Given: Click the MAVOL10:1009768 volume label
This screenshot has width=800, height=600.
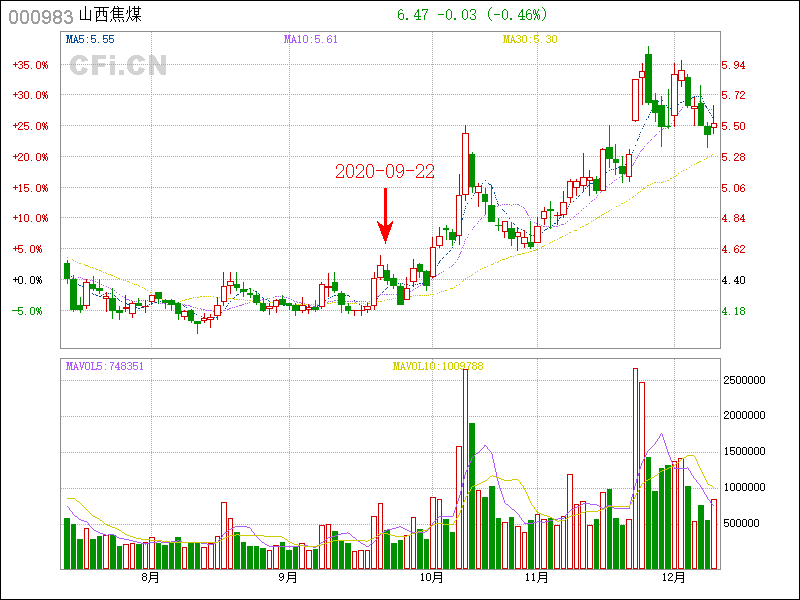Looking at the screenshot, I should pyautogui.click(x=437, y=366).
